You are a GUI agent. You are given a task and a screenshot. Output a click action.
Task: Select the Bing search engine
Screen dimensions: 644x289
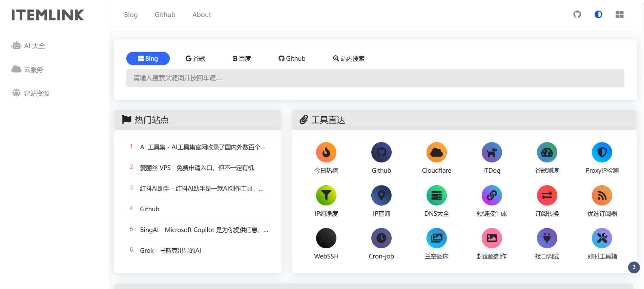(x=148, y=58)
